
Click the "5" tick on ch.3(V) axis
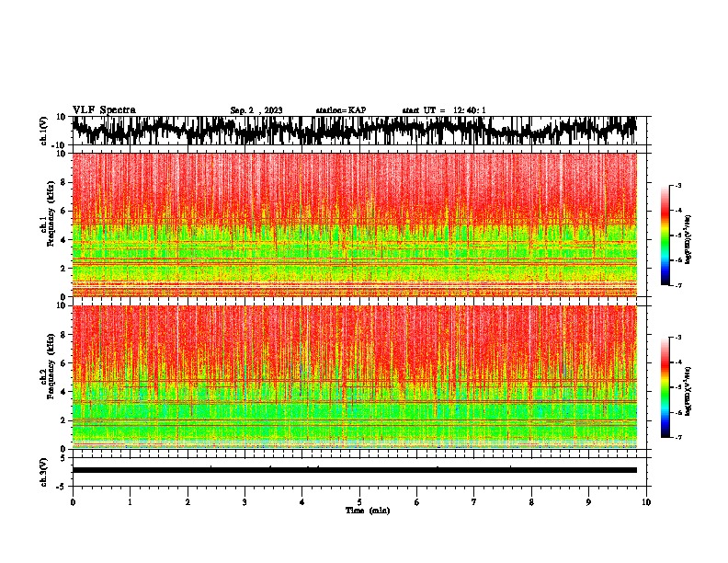click(x=63, y=458)
